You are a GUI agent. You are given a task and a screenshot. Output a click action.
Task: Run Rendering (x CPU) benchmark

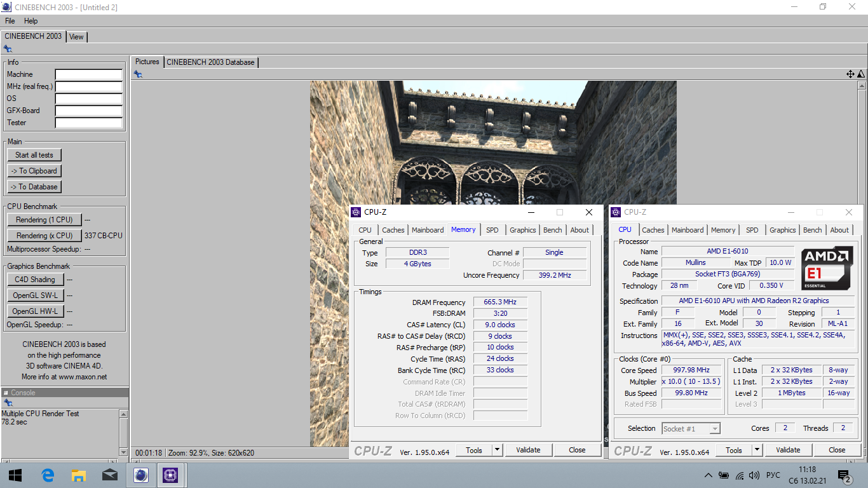(44, 236)
